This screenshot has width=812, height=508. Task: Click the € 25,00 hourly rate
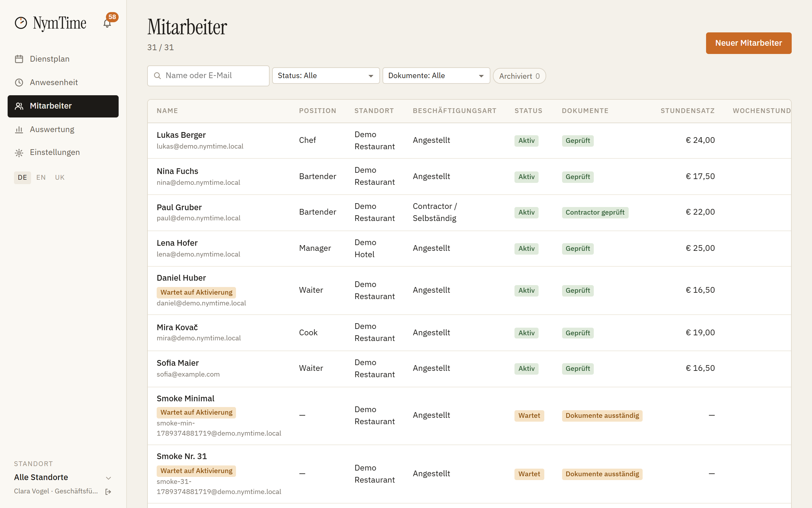(700, 248)
